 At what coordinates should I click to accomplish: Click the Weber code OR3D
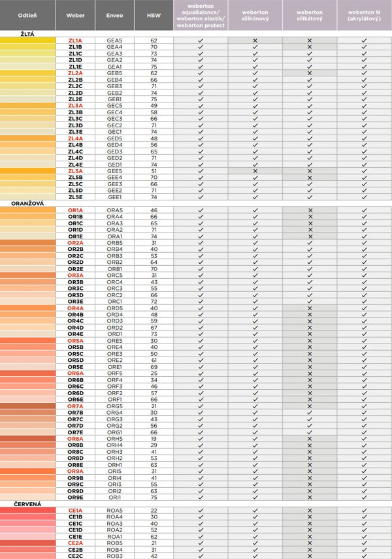pyautogui.click(x=75, y=295)
